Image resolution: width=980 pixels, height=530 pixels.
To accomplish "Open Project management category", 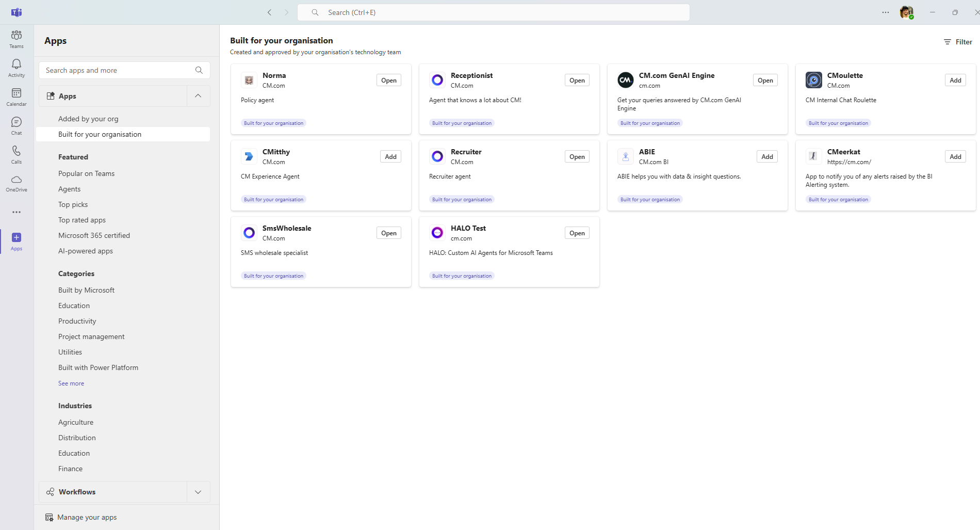I will 91,336.
